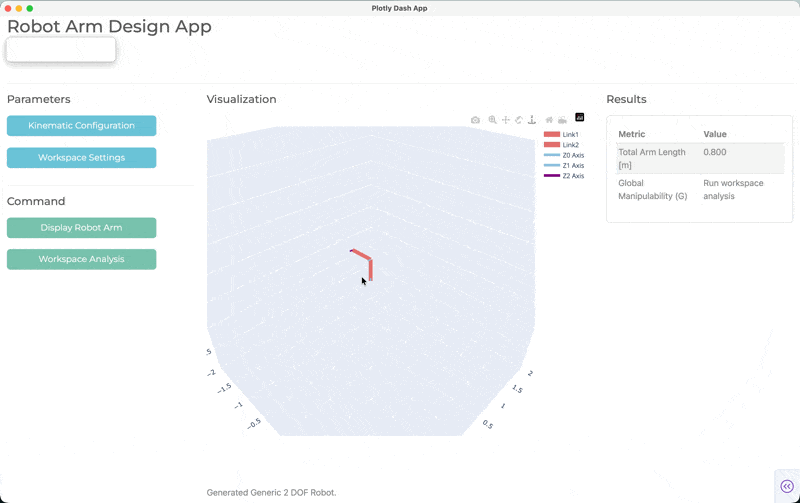The image size is (800, 503).
Task: Activate turntable rotation tool
Action: [x=532, y=120]
